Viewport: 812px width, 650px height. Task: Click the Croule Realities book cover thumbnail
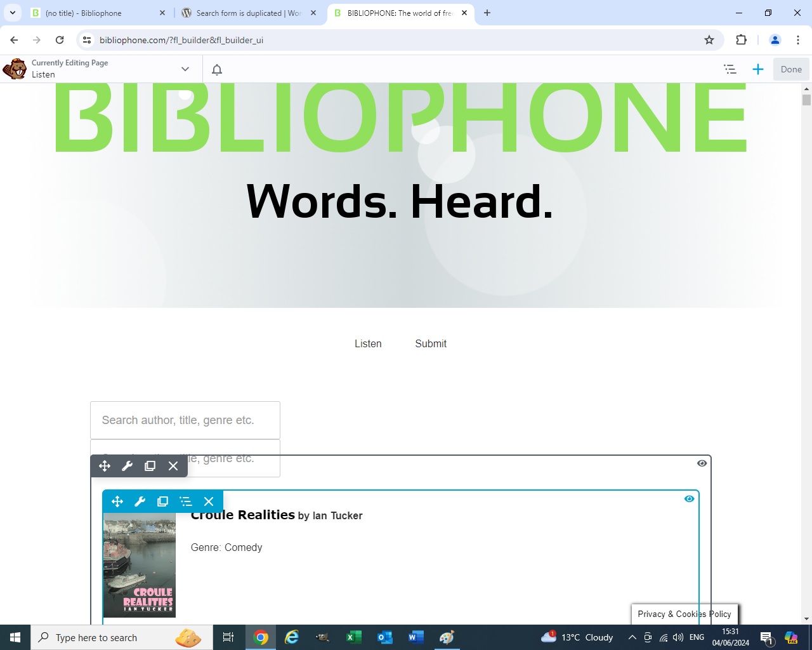(x=140, y=565)
